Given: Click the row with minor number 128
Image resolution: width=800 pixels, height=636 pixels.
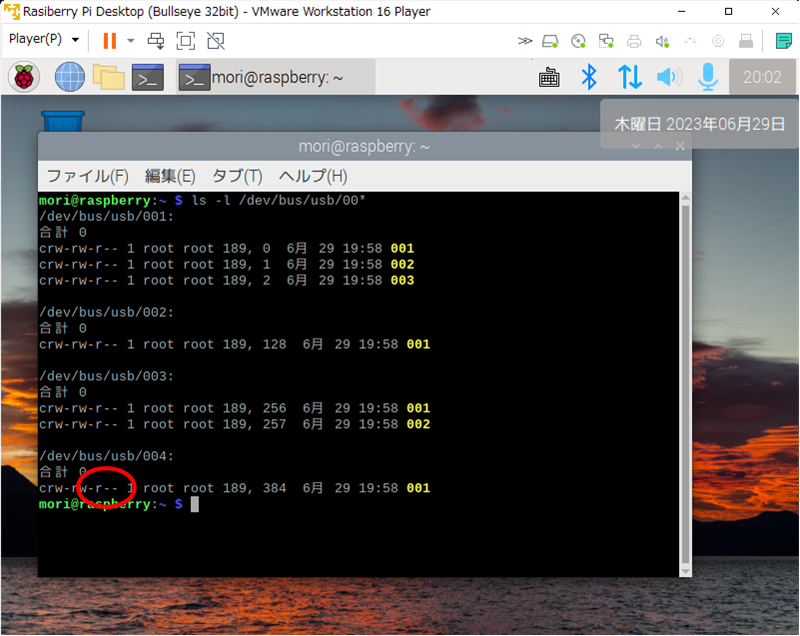Looking at the screenshot, I should coord(235,344).
